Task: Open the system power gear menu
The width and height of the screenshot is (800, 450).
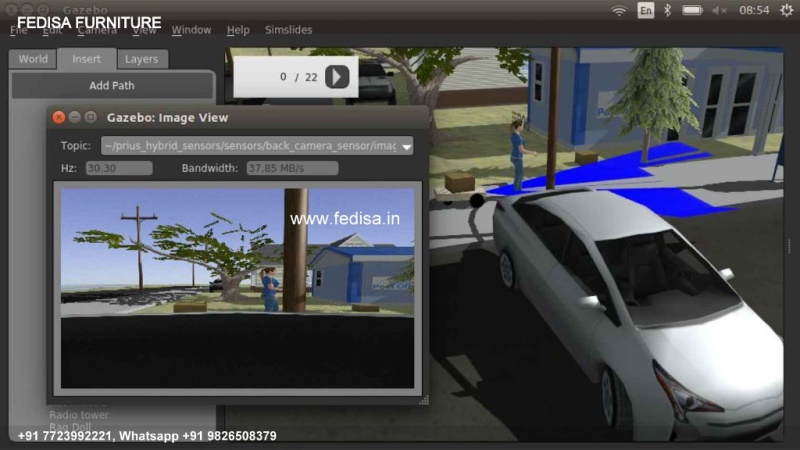Action: tap(786, 10)
